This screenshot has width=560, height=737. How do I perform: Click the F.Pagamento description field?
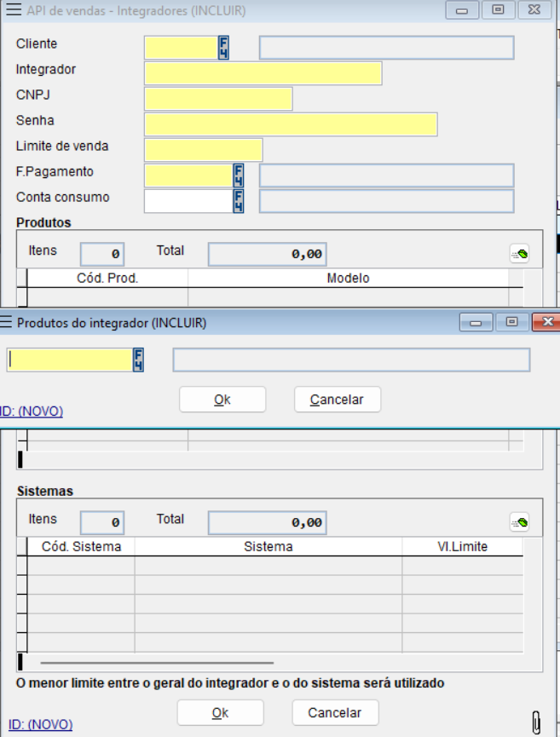pyautogui.click(x=386, y=176)
